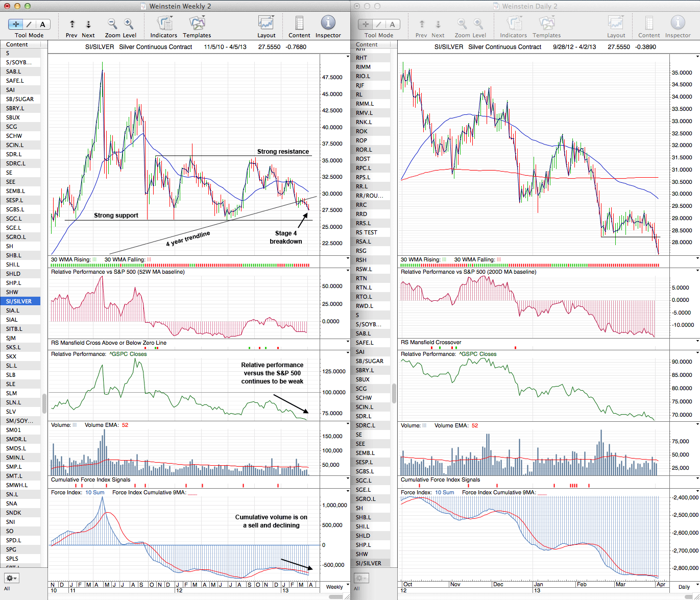Select crosshair tool mode in Weekly window

[16, 24]
